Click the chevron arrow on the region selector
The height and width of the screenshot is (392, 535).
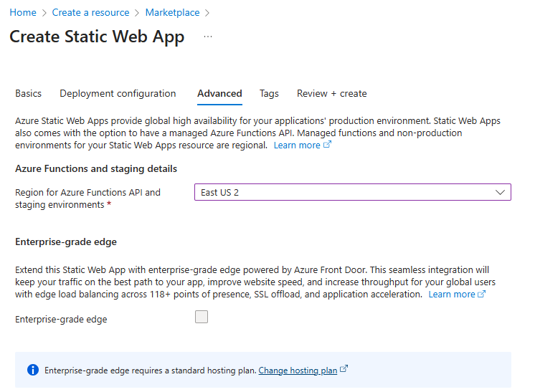coord(501,192)
